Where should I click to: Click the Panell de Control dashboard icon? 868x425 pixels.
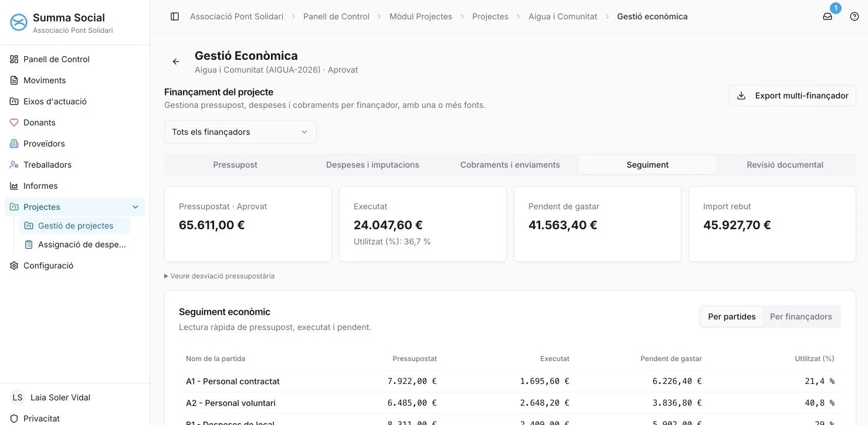14,59
